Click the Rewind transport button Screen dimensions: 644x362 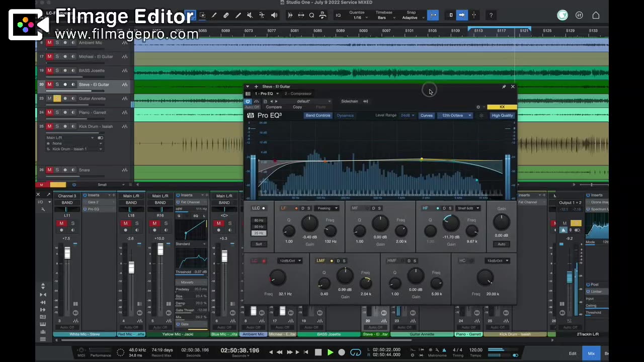point(280,352)
